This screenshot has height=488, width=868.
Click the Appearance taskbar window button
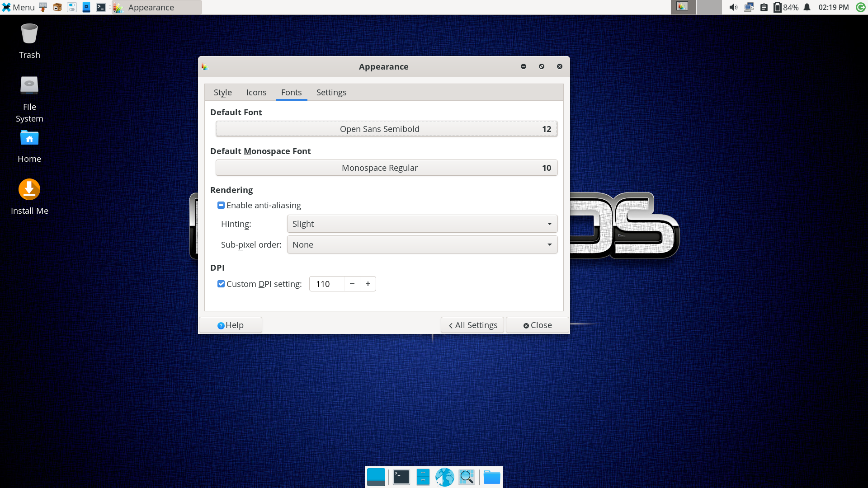[156, 7]
